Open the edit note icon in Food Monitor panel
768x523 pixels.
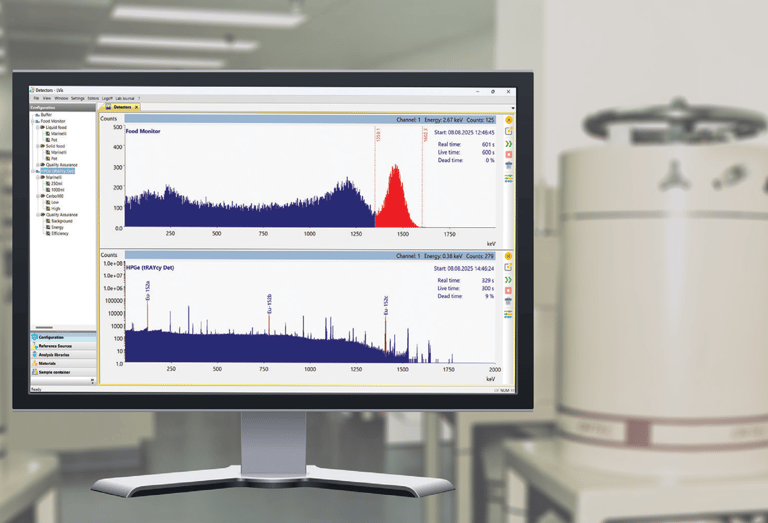coord(508,131)
